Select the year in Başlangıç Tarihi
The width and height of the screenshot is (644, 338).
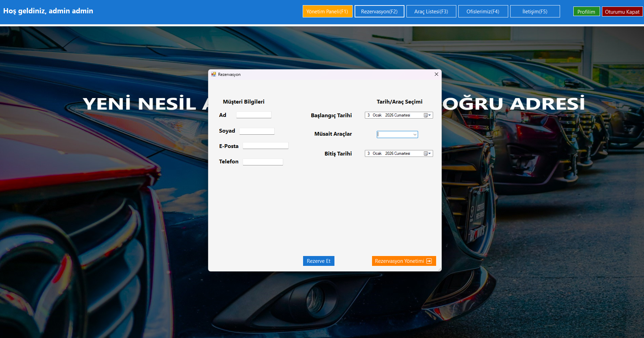click(x=389, y=115)
